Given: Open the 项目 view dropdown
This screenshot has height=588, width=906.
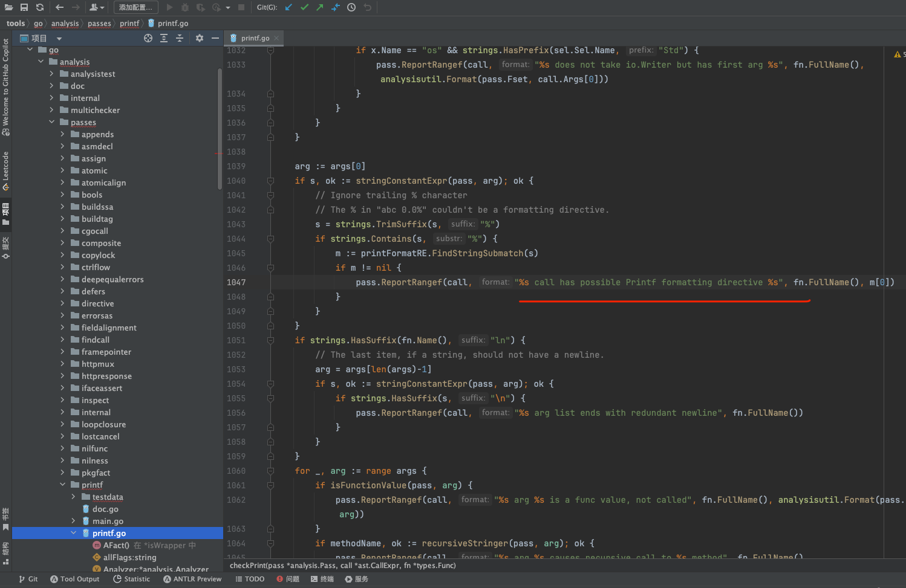Looking at the screenshot, I should 59,39.
